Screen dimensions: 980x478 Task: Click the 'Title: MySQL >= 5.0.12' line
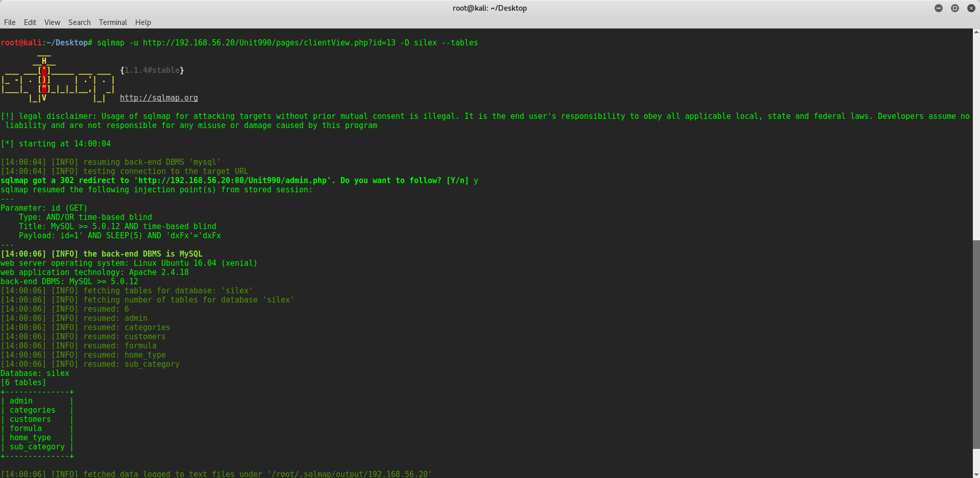117,227
